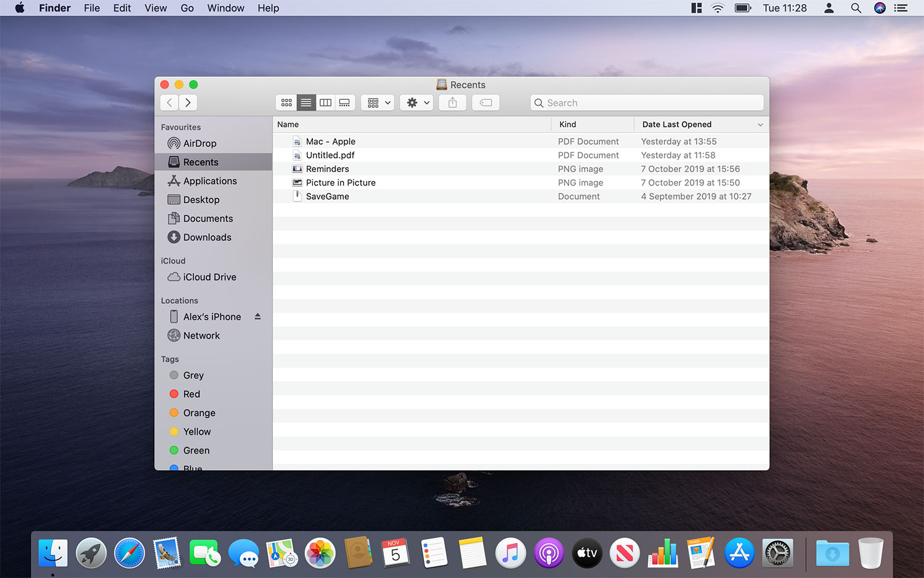Screen dimensions: 924x578
Task: Eject Alex's iPhone
Action: coord(257,316)
